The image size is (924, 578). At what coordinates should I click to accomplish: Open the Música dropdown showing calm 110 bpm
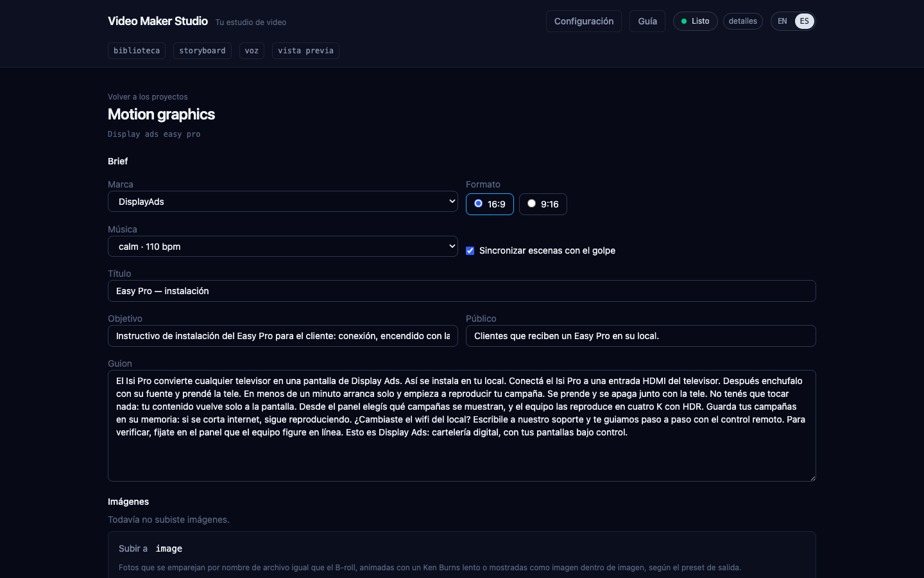coord(283,247)
